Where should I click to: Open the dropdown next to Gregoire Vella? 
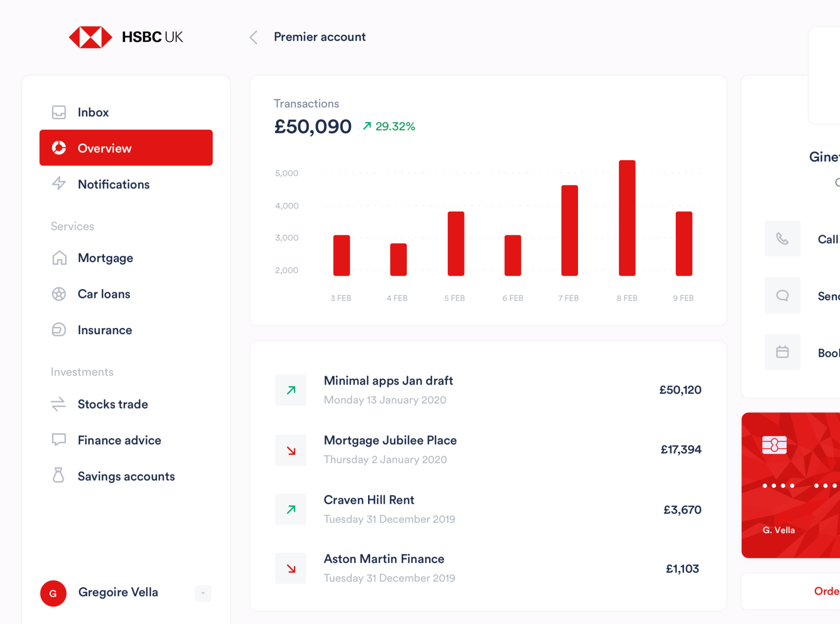(203, 594)
